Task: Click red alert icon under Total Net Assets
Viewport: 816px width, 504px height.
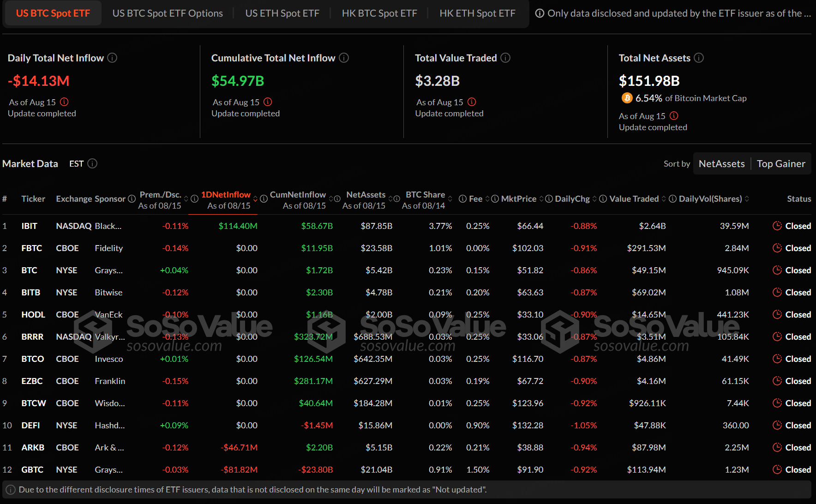Action: (674, 116)
